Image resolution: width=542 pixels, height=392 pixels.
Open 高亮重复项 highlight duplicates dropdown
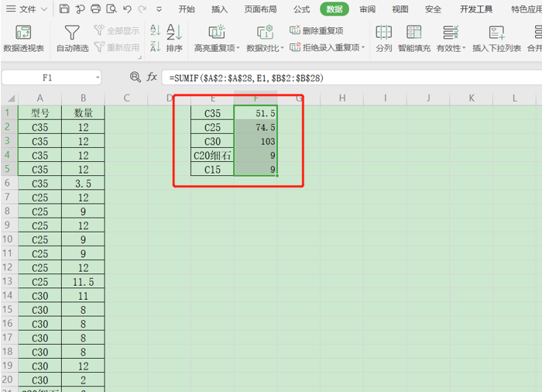[x=217, y=39]
